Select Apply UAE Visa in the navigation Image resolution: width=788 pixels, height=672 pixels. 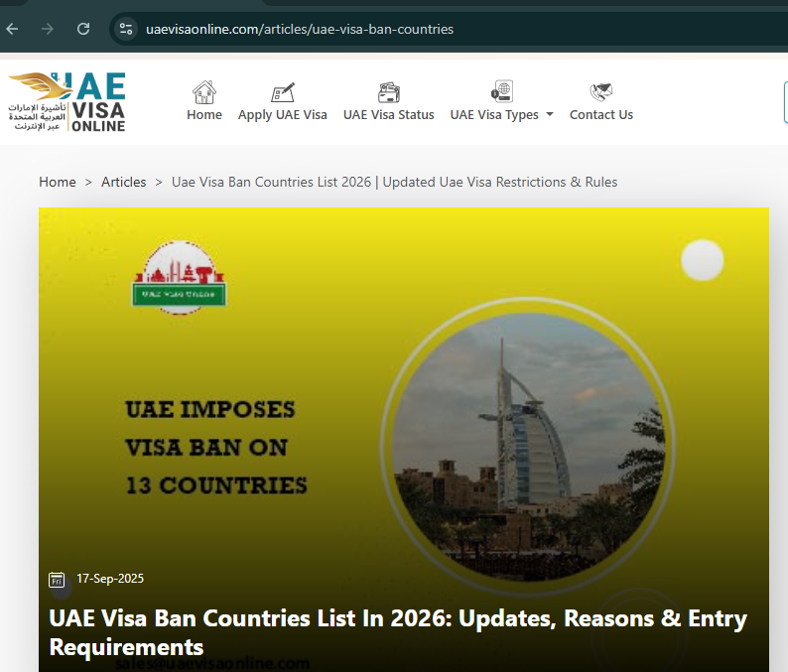283,115
